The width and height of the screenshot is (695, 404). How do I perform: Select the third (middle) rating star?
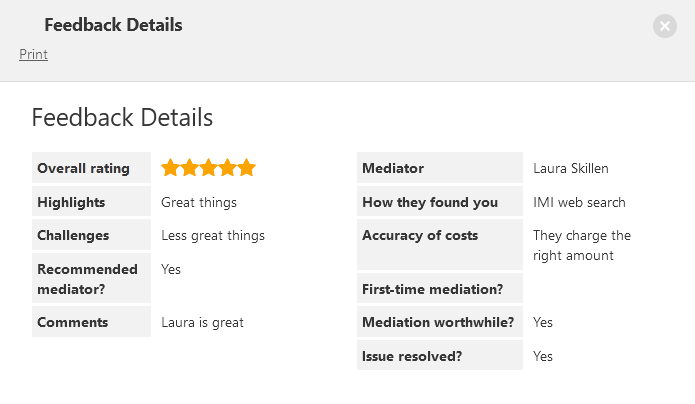(x=209, y=168)
